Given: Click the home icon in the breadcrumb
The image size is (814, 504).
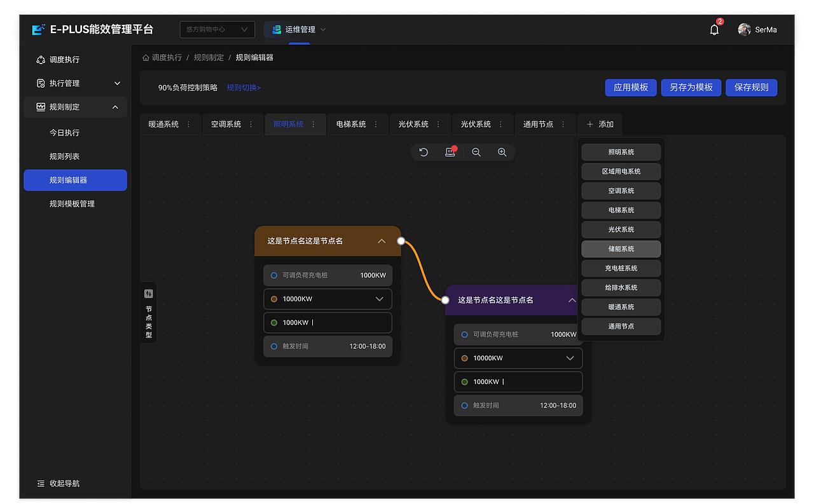Looking at the screenshot, I should 146,57.
